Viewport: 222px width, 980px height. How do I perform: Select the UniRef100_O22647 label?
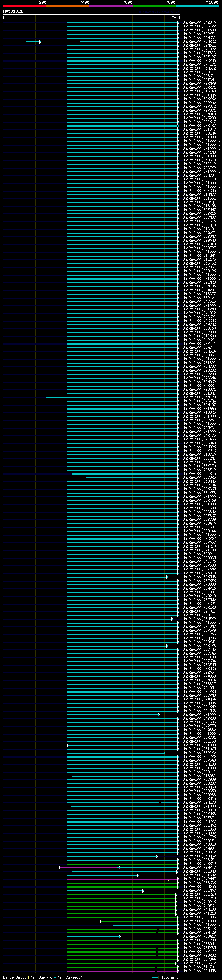199,122
